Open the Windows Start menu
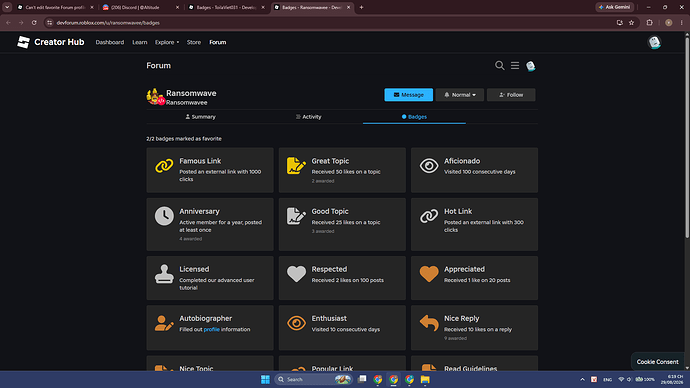Viewport: 690px width, 388px height. 265,379
